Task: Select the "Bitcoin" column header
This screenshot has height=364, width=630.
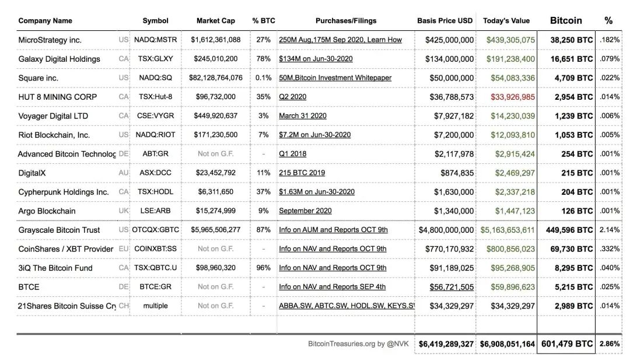Action: pos(566,20)
